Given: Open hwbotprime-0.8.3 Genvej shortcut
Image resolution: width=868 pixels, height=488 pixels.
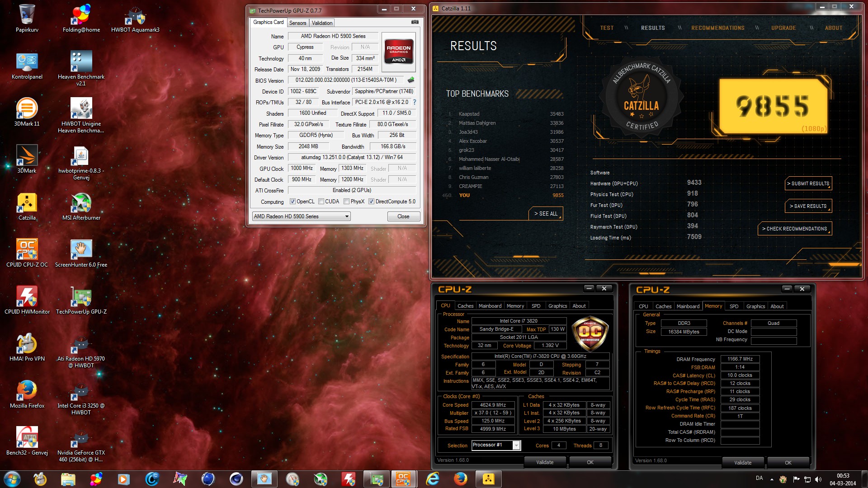Looking at the screenshot, I should [81, 163].
